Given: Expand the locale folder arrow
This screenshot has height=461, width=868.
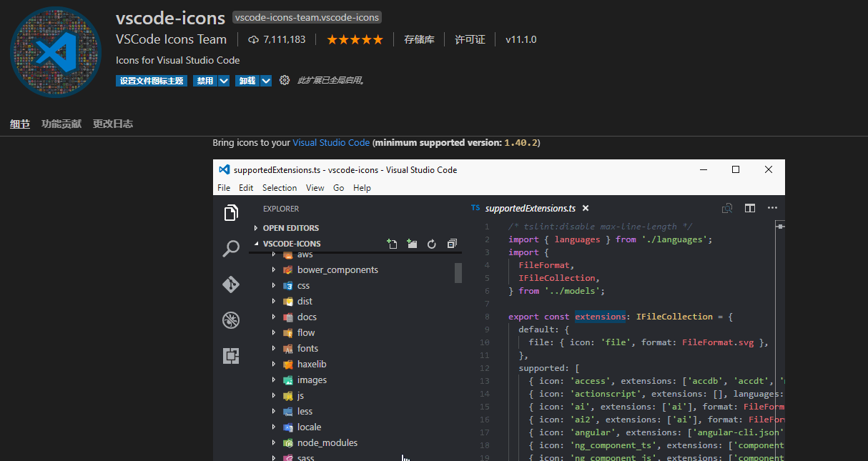Looking at the screenshot, I should tap(273, 427).
